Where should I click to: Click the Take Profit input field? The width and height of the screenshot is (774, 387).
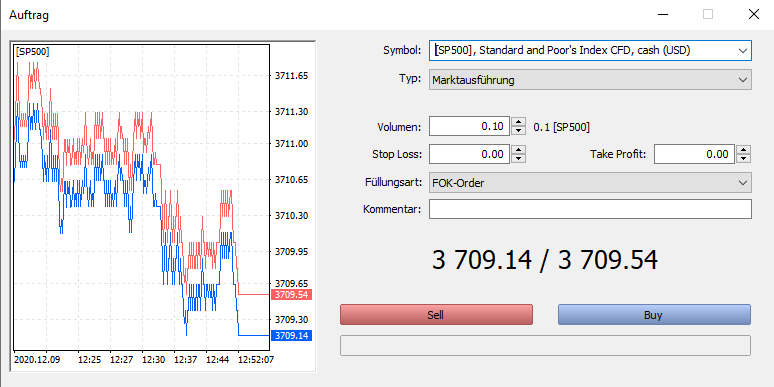[x=694, y=154]
